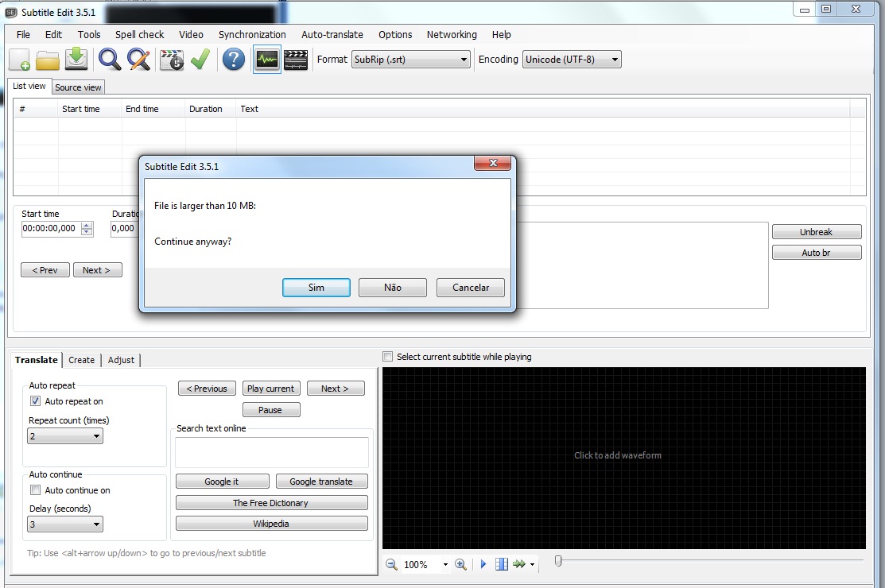Image resolution: width=885 pixels, height=588 pixels.
Task: Click the < Prev button
Action: tap(45, 270)
